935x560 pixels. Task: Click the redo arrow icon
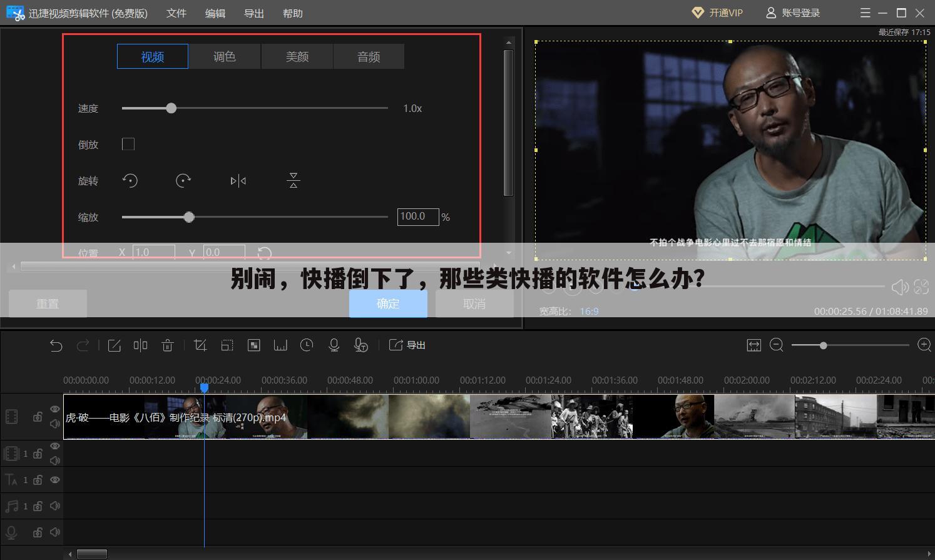(83, 345)
